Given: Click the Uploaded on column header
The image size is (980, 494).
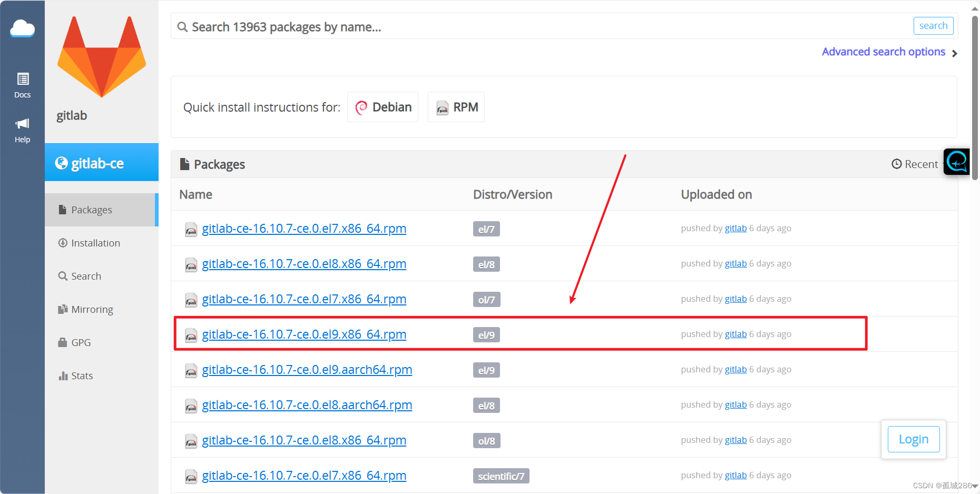Looking at the screenshot, I should (717, 194).
